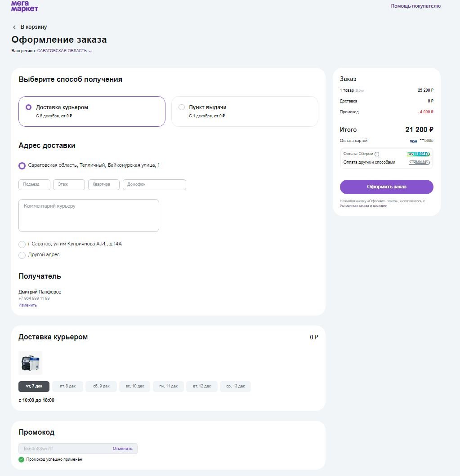Click the green Сбер bonus badge 11 024

418,154
